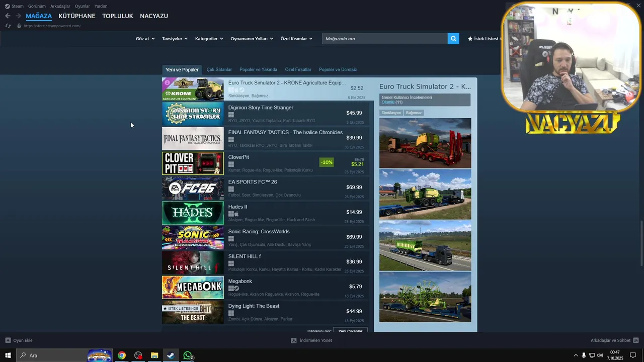Expand Oynamanın Yolları dropdown
Viewport: 644px width, 362px height.
click(252, 39)
